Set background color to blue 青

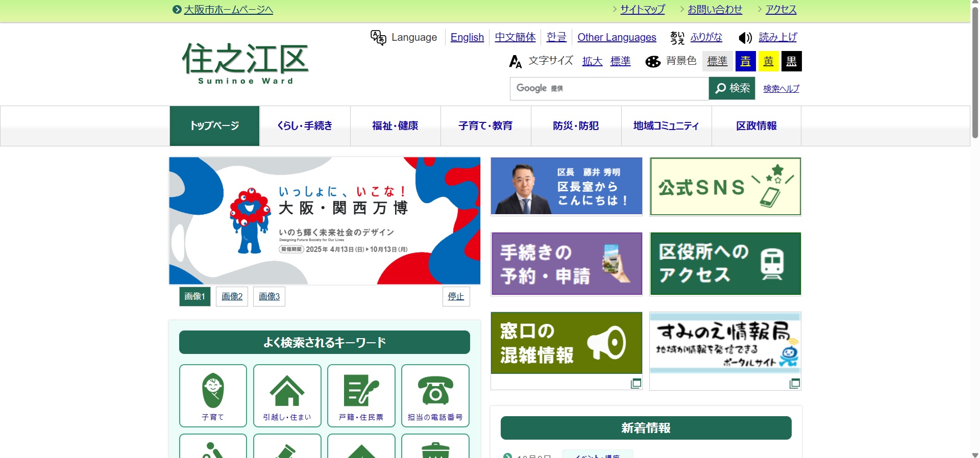[x=745, y=61]
